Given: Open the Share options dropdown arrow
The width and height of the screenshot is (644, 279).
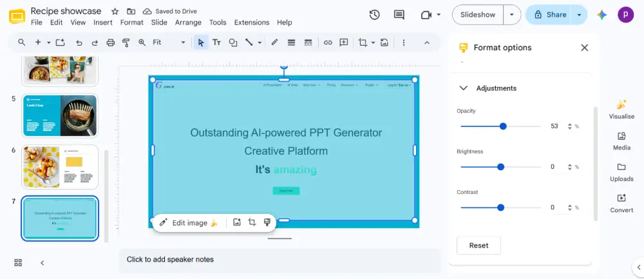Looking at the screenshot, I should 579,15.
